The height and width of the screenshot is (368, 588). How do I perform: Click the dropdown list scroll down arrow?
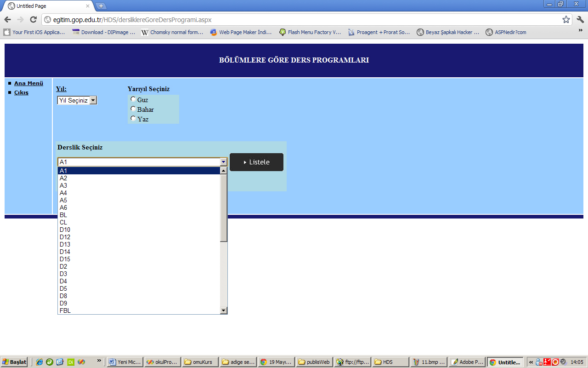224,310
